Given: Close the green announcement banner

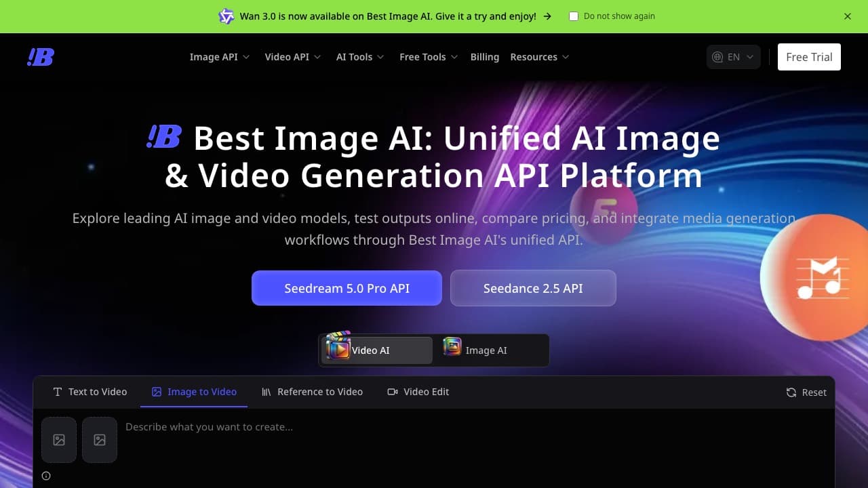Looking at the screenshot, I should tap(848, 16).
